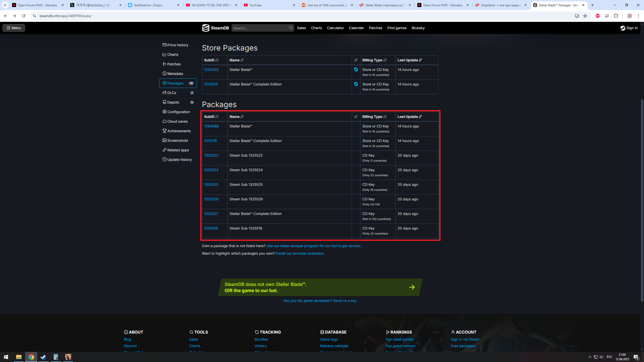Sort Packages table by SubID
This screenshot has height=362, width=644.
click(215, 117)
